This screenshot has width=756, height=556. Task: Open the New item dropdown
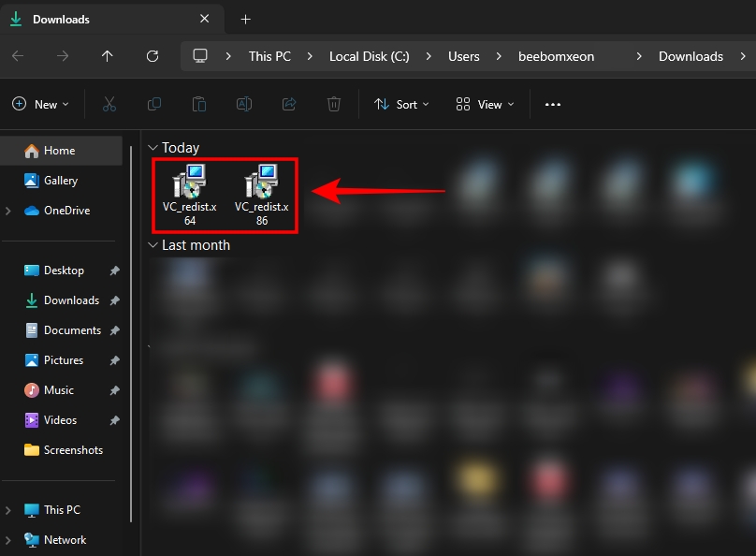tap(40, 104)
